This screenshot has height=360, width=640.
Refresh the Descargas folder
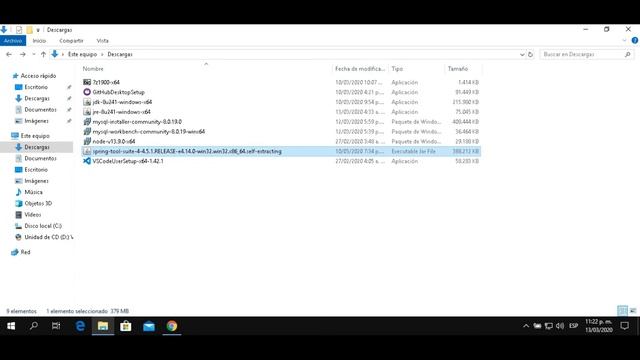(x=530, y=54)
